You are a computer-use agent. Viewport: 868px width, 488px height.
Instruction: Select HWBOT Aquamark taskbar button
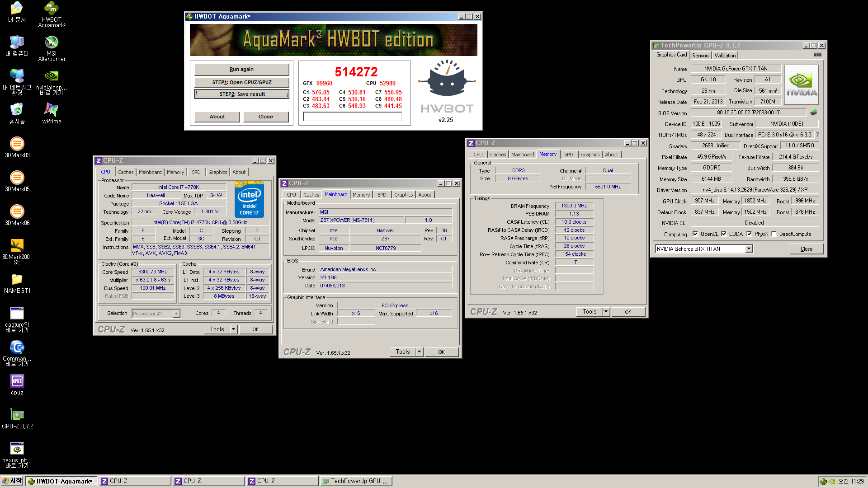(x=61, y=481)
